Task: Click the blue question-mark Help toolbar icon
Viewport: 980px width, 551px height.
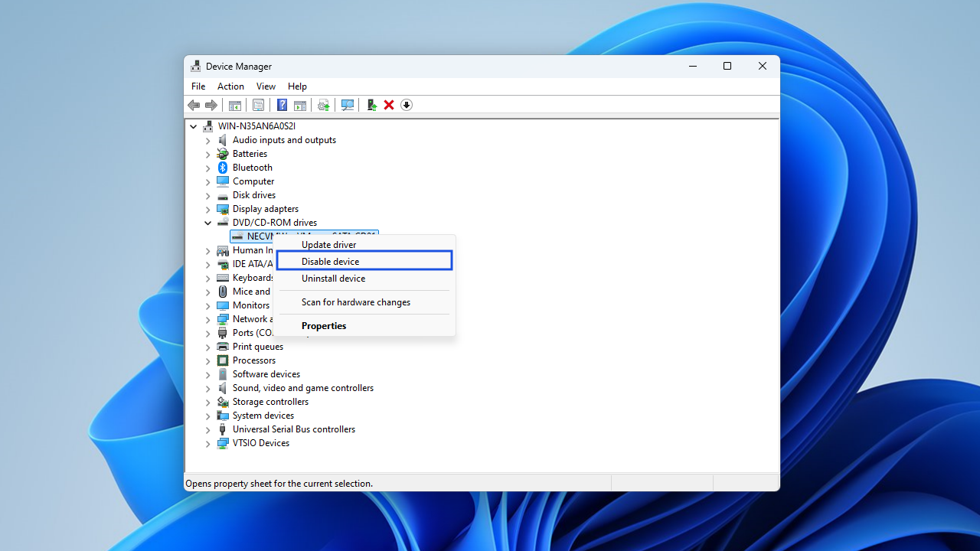Action: click(x=282, y=105)
